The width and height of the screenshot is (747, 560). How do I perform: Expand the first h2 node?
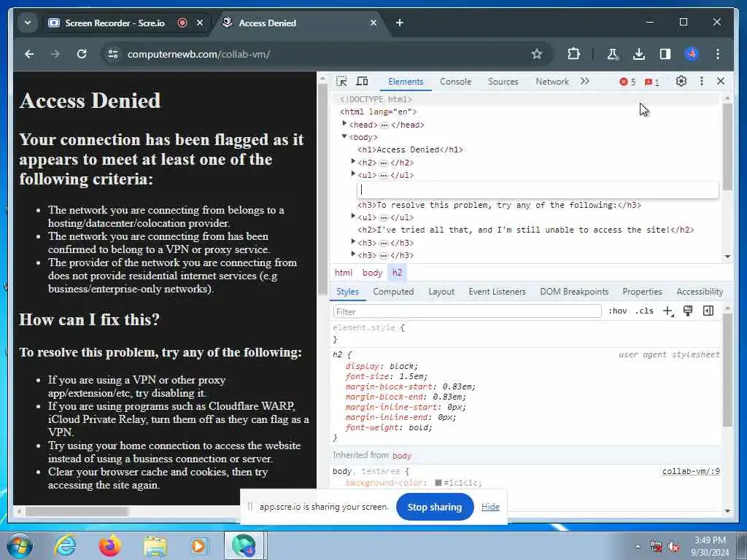click(353, 162)
